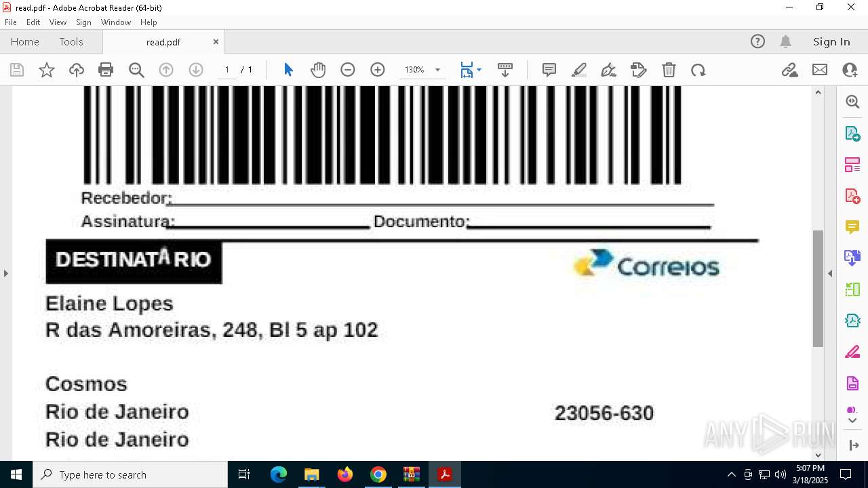Click the scrollbar up arrow
Screen dimensions: 868x488
coord(818,92)
